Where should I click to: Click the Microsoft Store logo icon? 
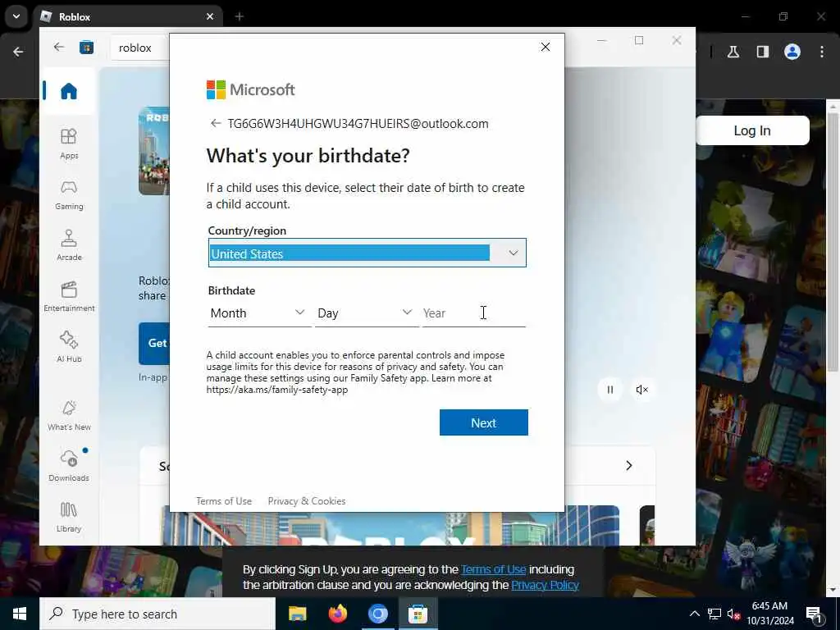pos(86,48)
